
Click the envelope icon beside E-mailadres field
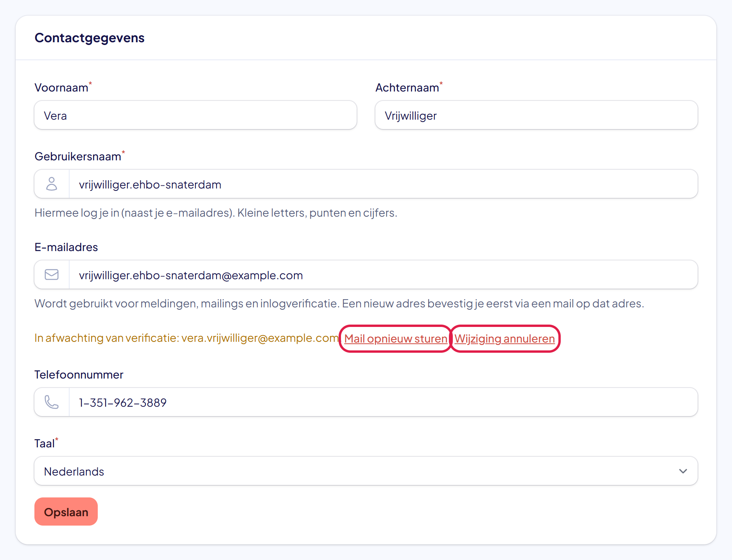[52, 275]
